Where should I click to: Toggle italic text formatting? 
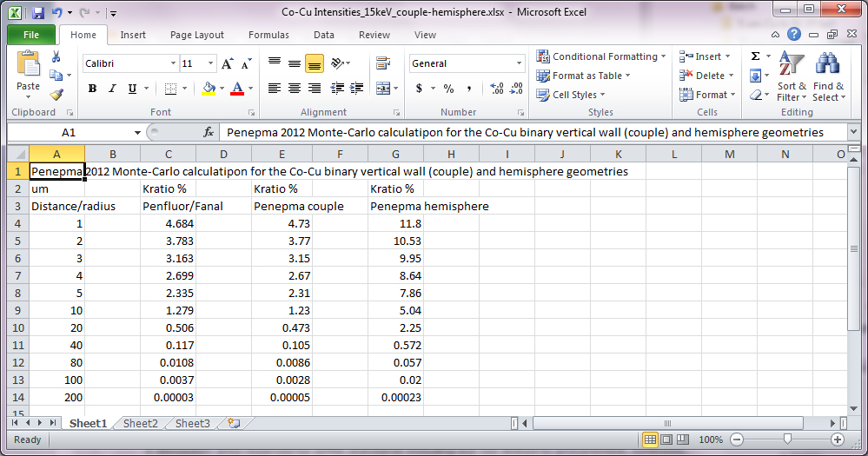pos(112,89)
